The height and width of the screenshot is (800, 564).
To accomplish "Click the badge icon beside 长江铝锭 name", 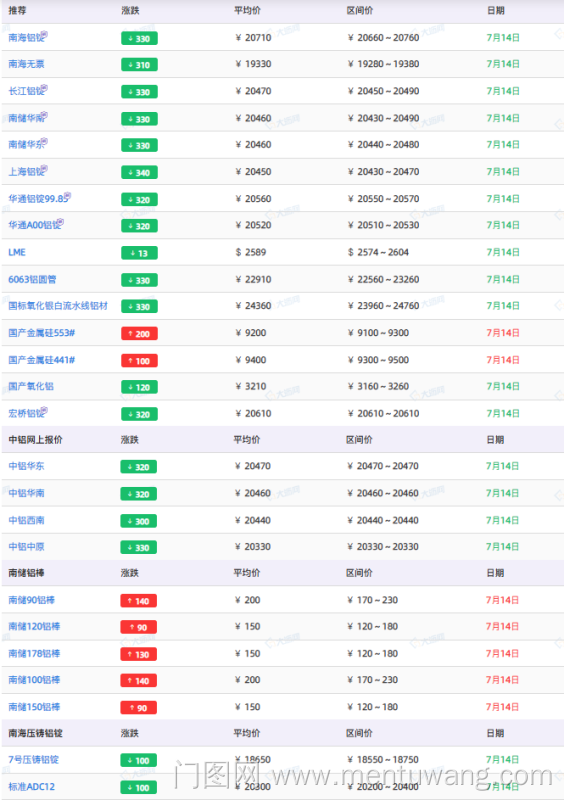I will tap(44, 88).
